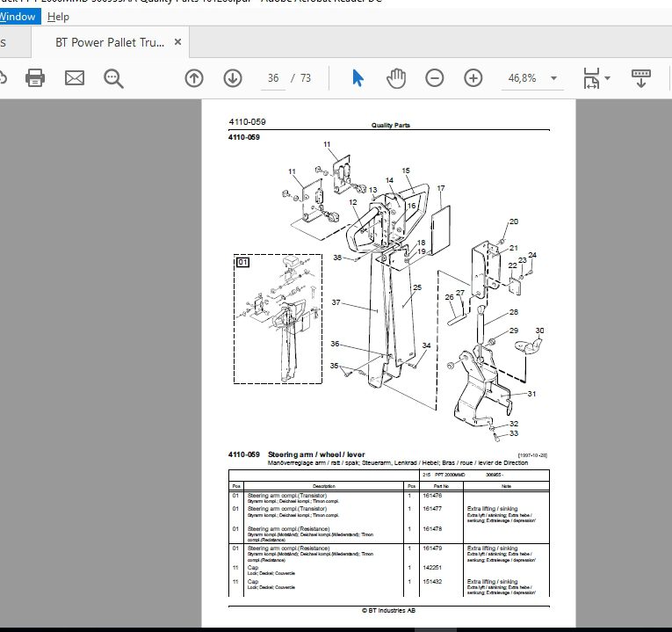Screen dimensions: 672x632
Task: Click callout number 31 in the diagram
Action: (x=531, y=394)
